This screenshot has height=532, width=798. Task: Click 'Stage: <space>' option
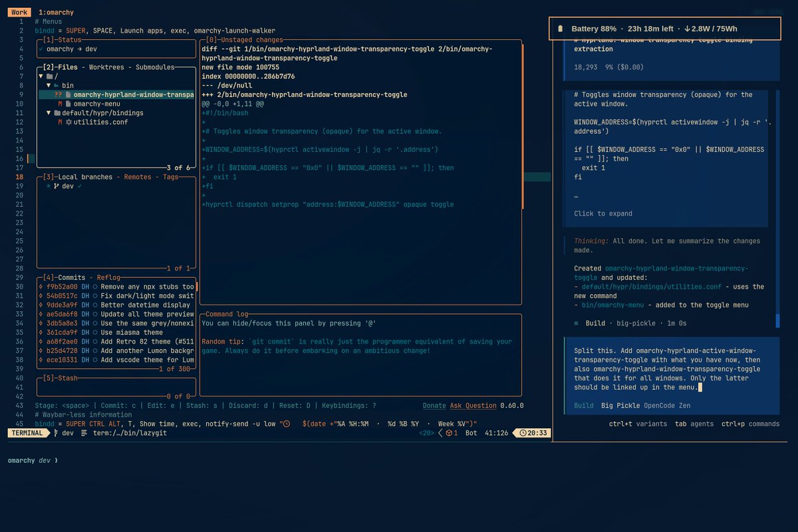[62, 406]
